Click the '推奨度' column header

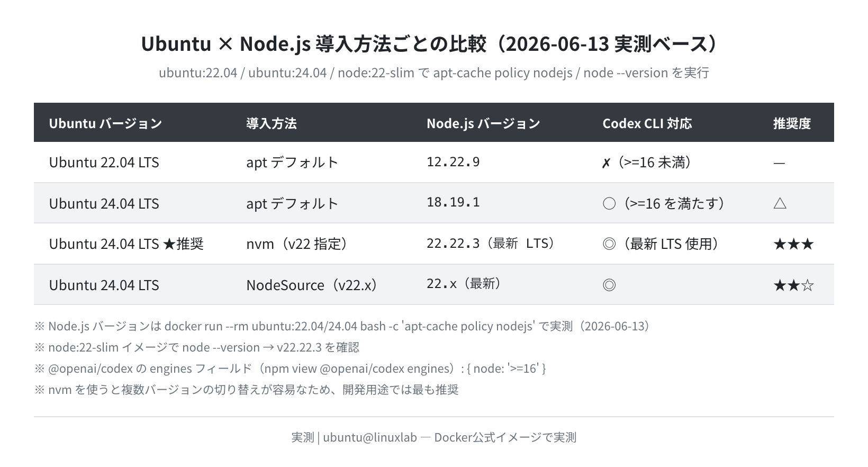tap(792, 123)
